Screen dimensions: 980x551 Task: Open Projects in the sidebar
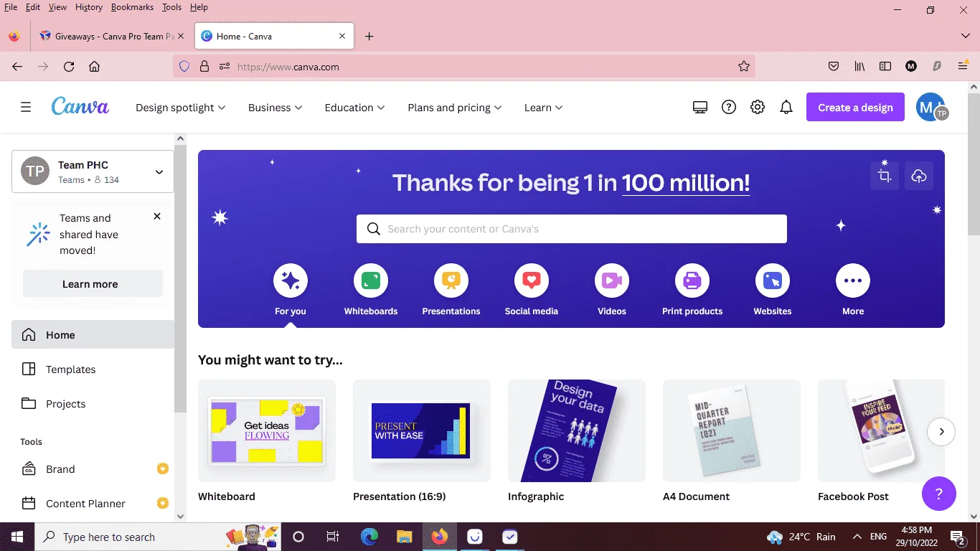pos(93,404)
